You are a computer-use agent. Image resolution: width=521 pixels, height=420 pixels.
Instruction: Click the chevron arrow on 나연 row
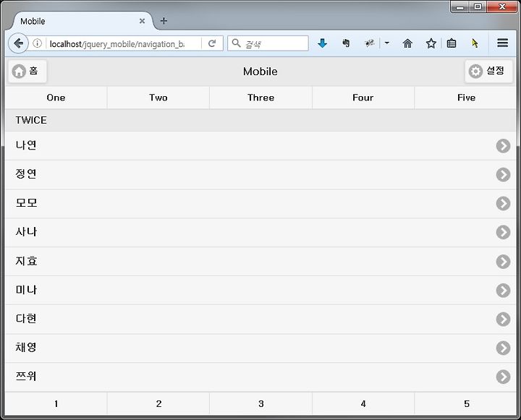(x=503, y=146)
